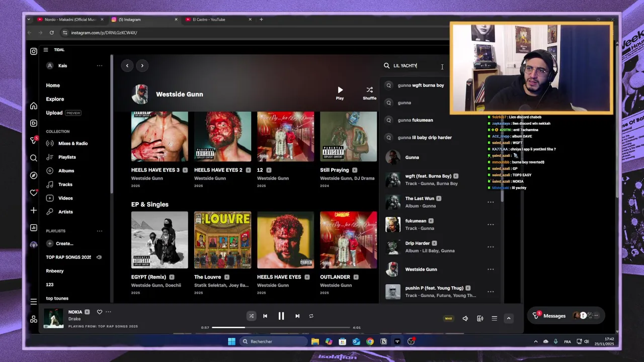
Task: Open more options for The Last Wun
Action: point(491,202)
